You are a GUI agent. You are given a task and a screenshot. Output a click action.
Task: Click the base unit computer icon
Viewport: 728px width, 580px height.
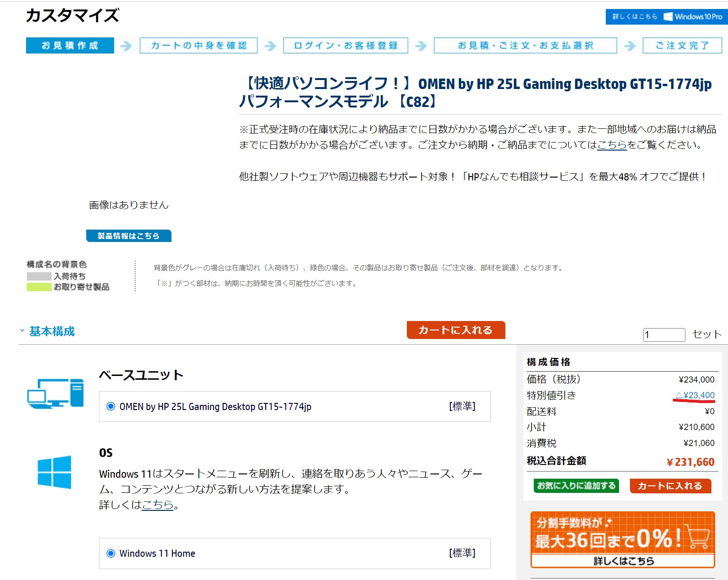(55, 393)
